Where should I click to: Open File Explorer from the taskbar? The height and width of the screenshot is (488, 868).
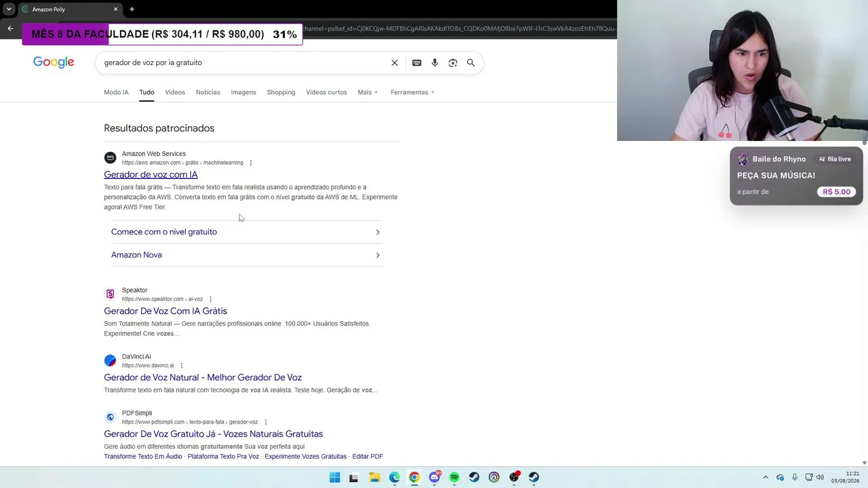(x=374, y=477)
